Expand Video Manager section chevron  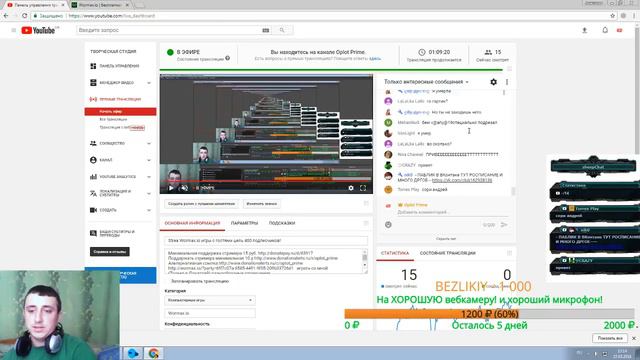149,83
